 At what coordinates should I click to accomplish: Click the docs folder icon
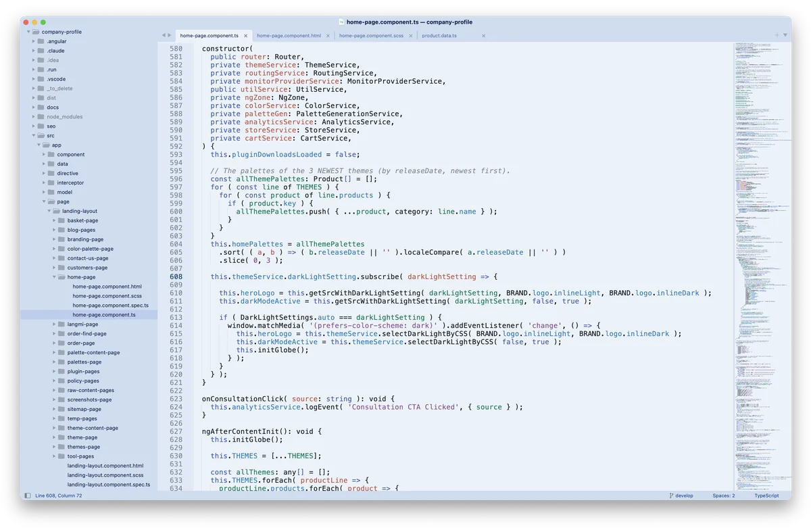click(41, 107)
